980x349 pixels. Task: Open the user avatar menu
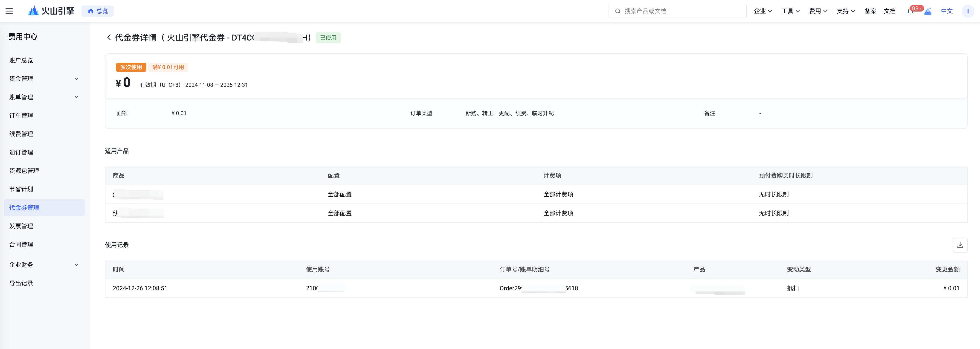click(967, 11)
